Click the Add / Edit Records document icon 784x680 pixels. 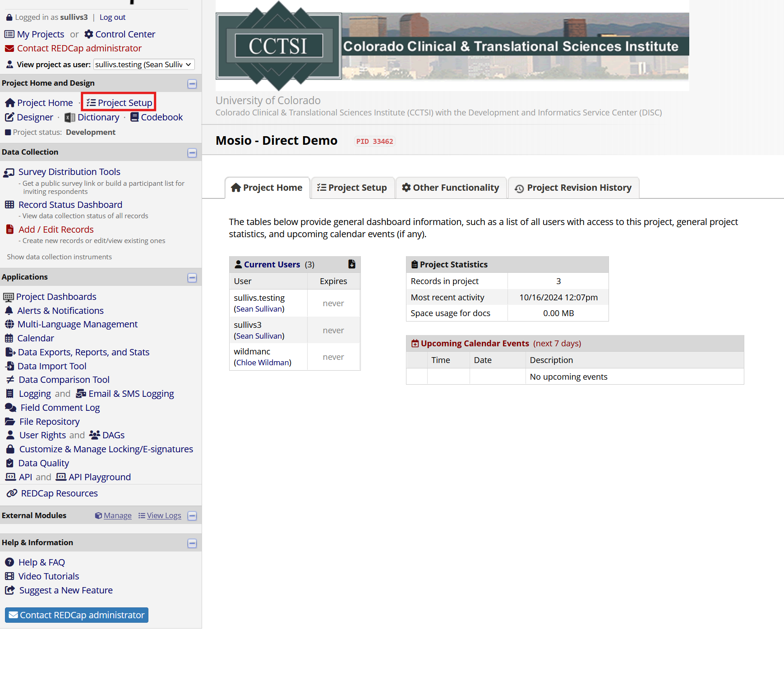(9, 230)
